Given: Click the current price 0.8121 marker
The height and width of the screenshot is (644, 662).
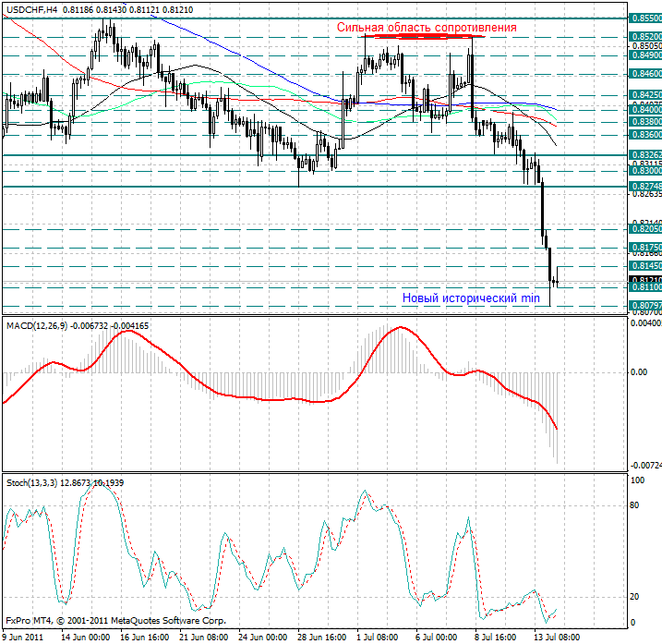Looking at the screenshot, I should [x=644, y=279].
